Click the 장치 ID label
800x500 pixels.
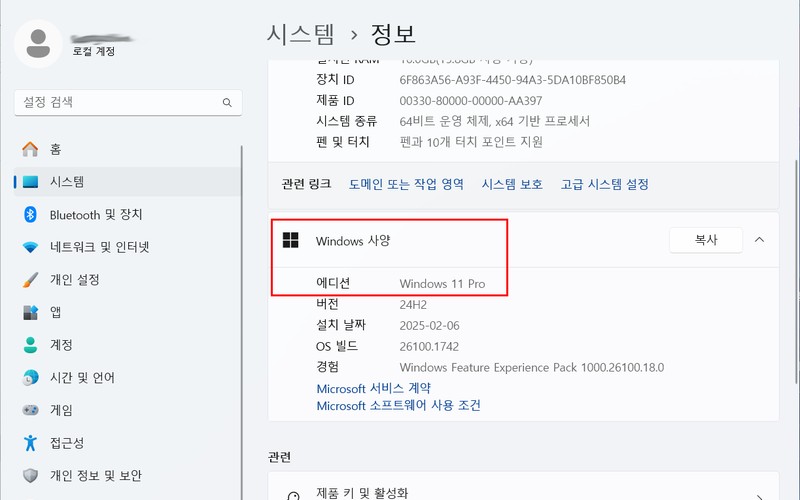coord(335,80)
